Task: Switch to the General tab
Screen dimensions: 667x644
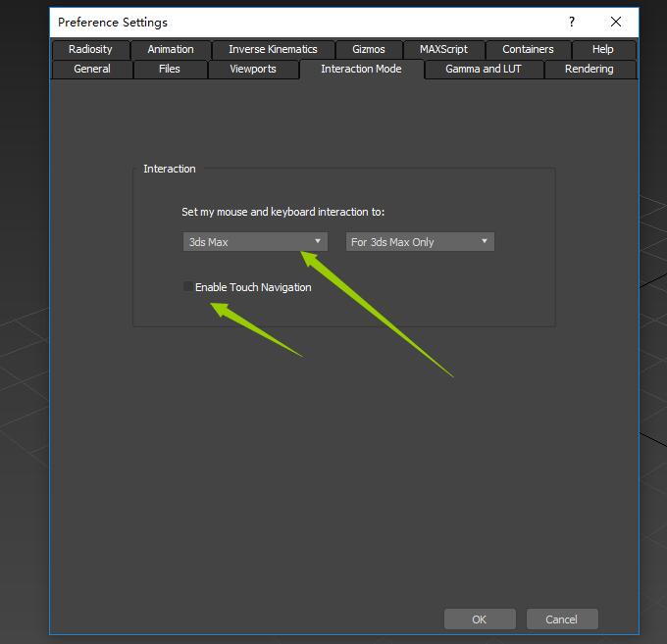Action: coord(92,70)
